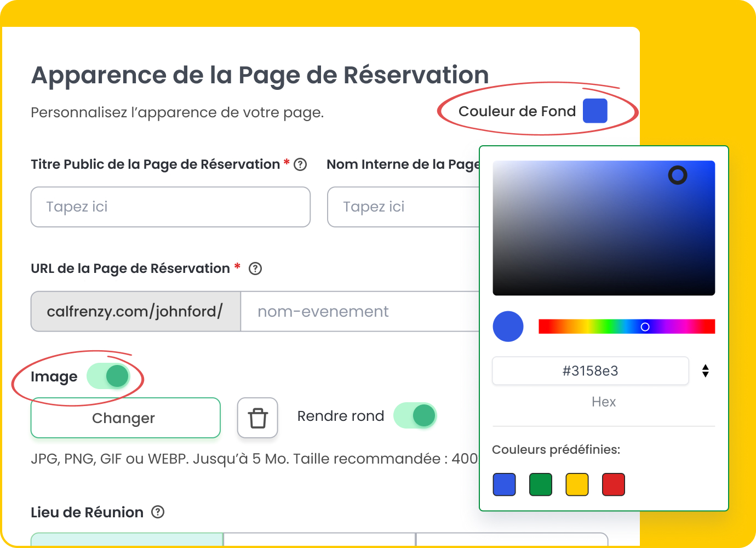Click help icon next to Lieu de Réunion
This screenshot has height=548, width=756.
tap(158, 512)
